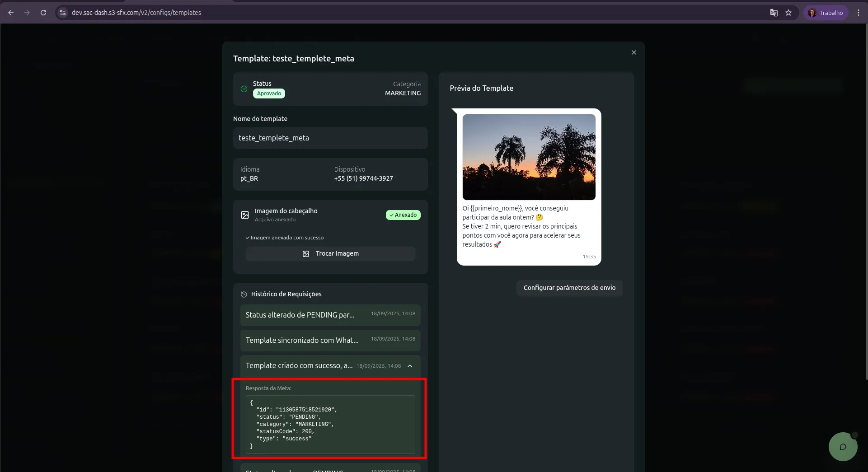Go back to previous browser page

(x=11, y=13)
